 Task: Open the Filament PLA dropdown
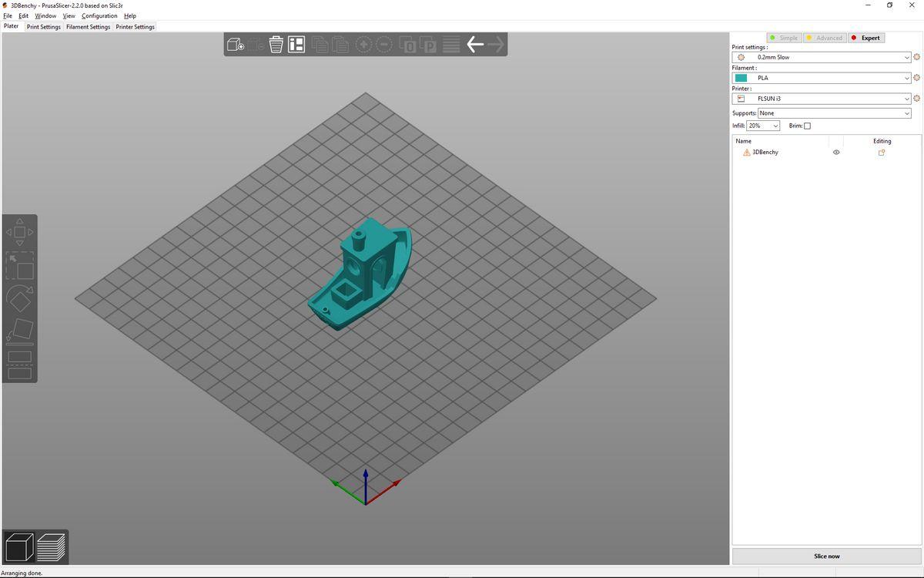pos(822,78)
